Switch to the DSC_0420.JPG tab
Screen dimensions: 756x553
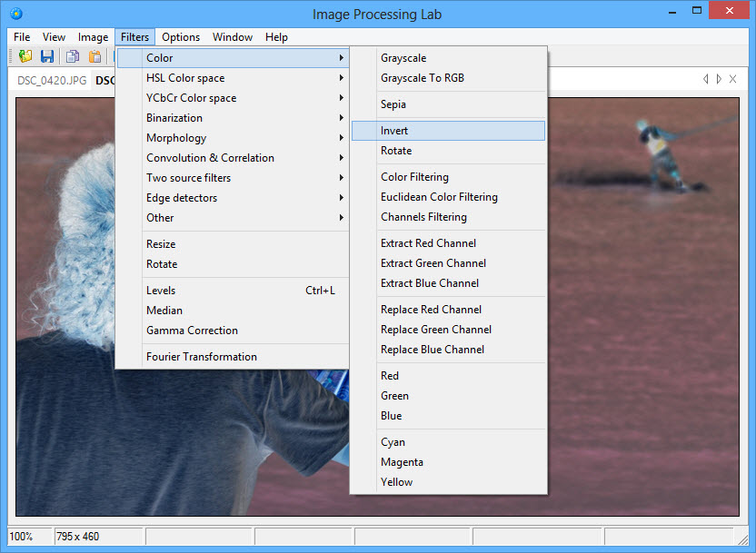click(52, 81)
